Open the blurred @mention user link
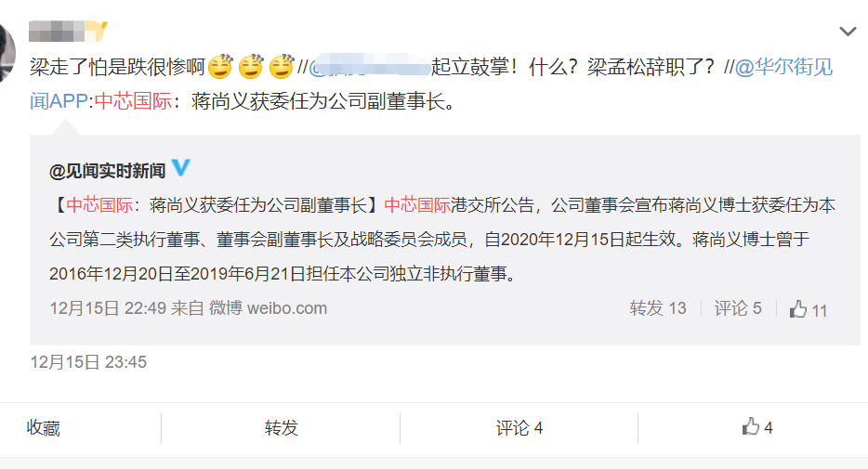This screenshot has height=469, width=868. point(369,67)
